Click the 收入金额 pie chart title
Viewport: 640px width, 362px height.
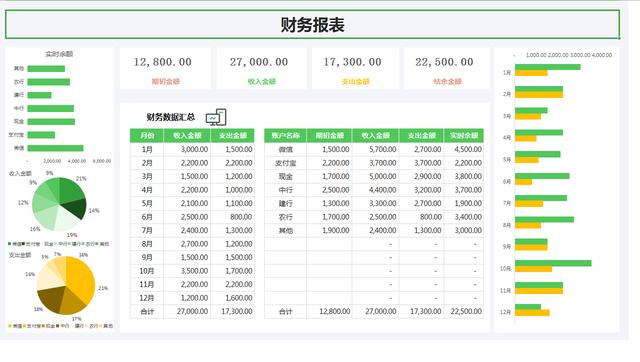click(20, 173)
